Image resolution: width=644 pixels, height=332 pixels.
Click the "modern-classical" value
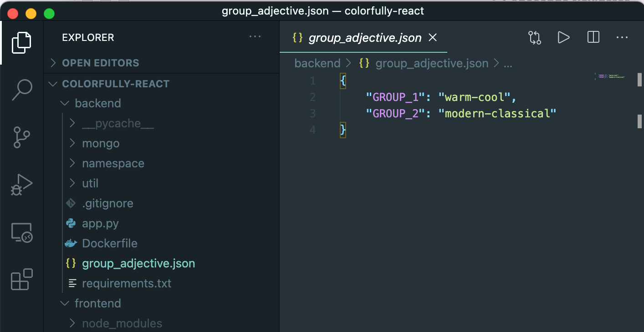pyautogui.click(x=497, y=113)
